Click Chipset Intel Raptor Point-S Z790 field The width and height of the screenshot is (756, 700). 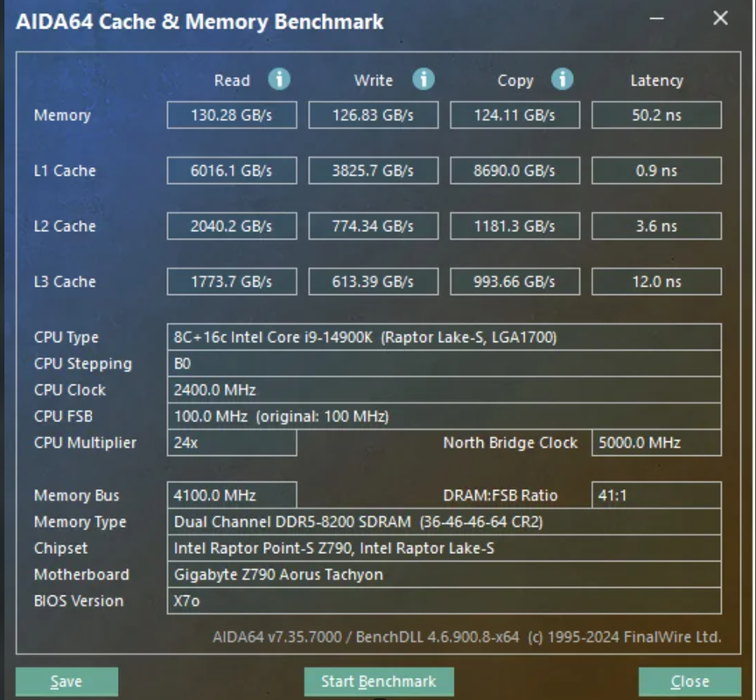click(x=444, y=548)
